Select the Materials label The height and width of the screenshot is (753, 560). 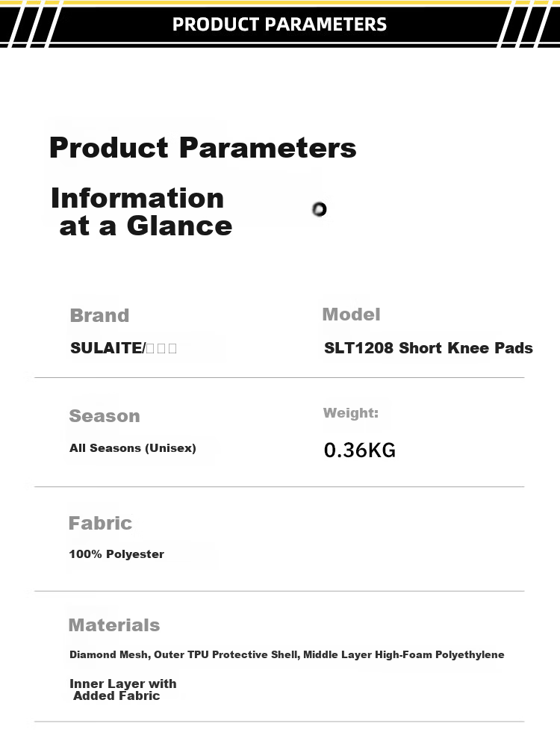[x=114, y=625]
